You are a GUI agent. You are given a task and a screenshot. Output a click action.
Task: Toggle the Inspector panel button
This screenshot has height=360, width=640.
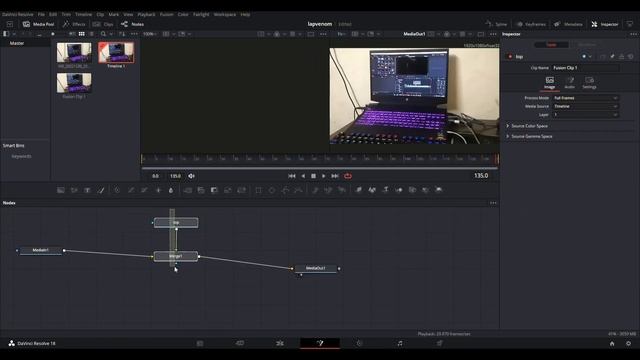[x=604, y=24]
